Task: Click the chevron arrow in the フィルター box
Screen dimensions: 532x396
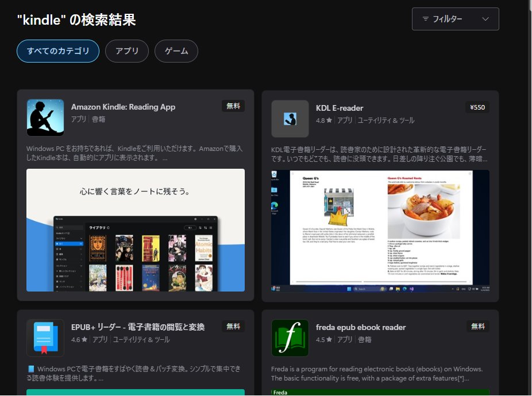Action: 485,19
